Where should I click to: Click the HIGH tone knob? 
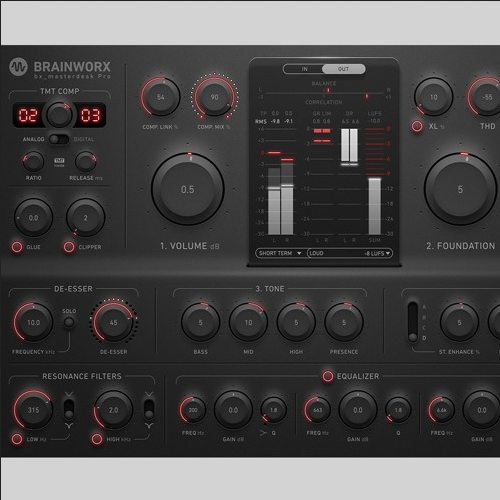click(296, 322)
